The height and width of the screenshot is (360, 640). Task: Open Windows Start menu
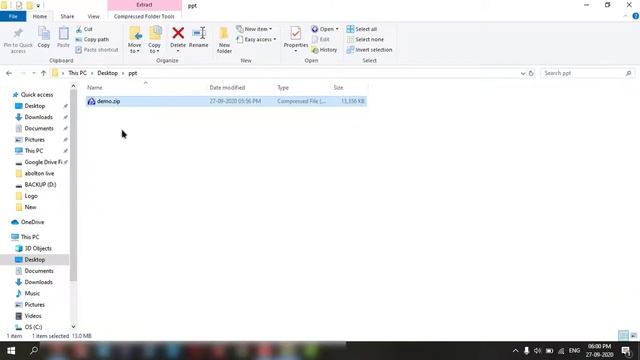(11, 351)
